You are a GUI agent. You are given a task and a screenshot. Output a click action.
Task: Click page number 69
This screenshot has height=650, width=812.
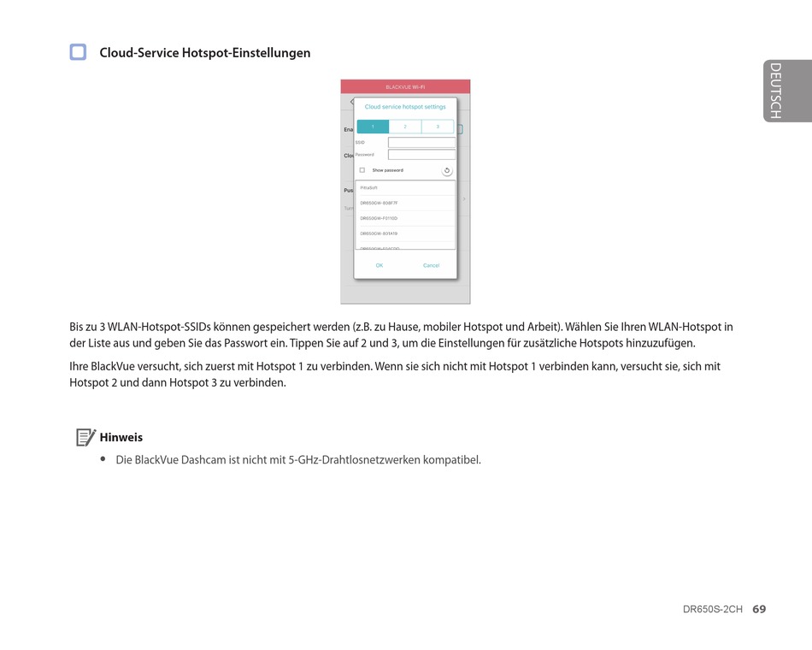(759, 609)
